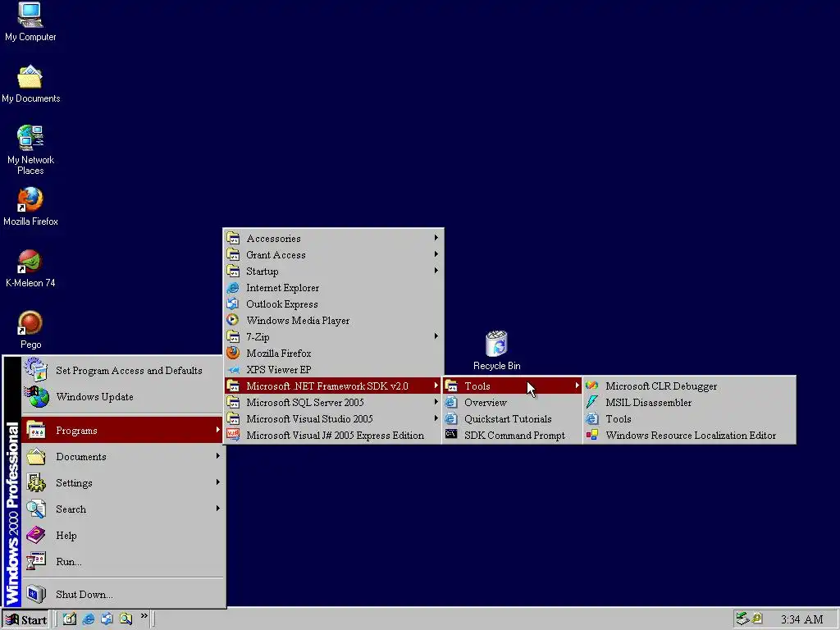The image size is (840, 630).
Task: Choose Shut Down... in the Start menu
Action: (x=123, y=594)
